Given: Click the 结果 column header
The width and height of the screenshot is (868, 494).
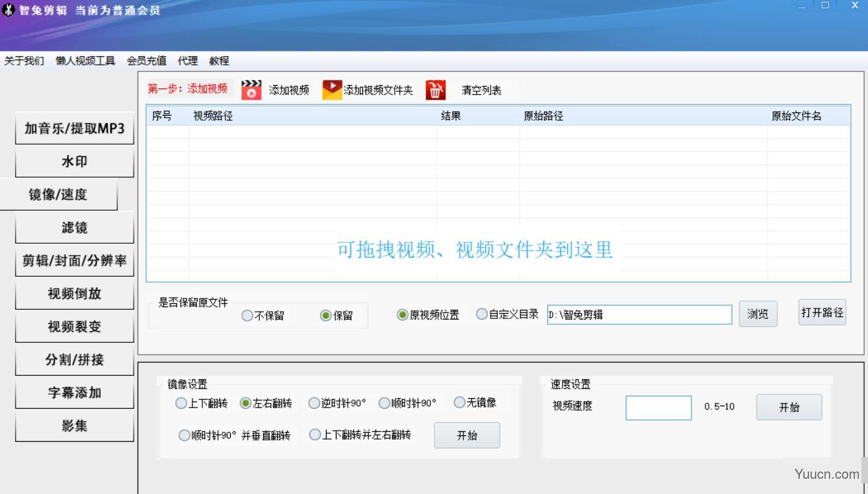Looking at the screenshot, I should [x=478, y=116].
